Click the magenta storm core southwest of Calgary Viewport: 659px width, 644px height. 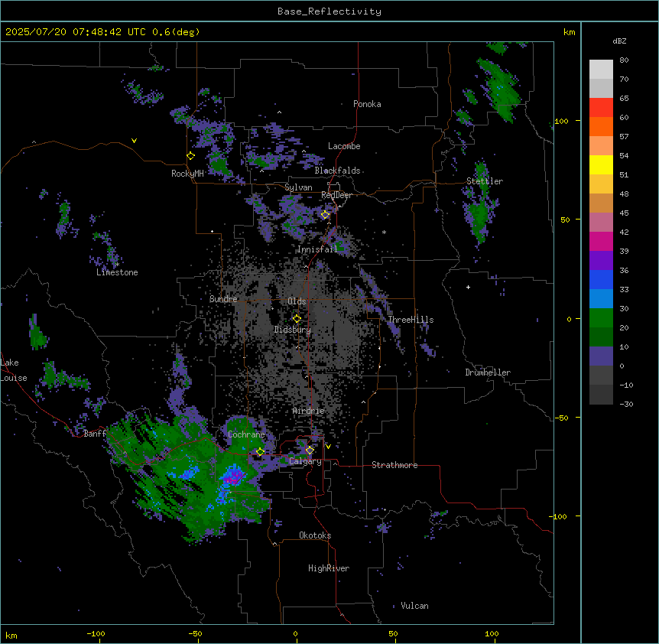pos(233,477)
